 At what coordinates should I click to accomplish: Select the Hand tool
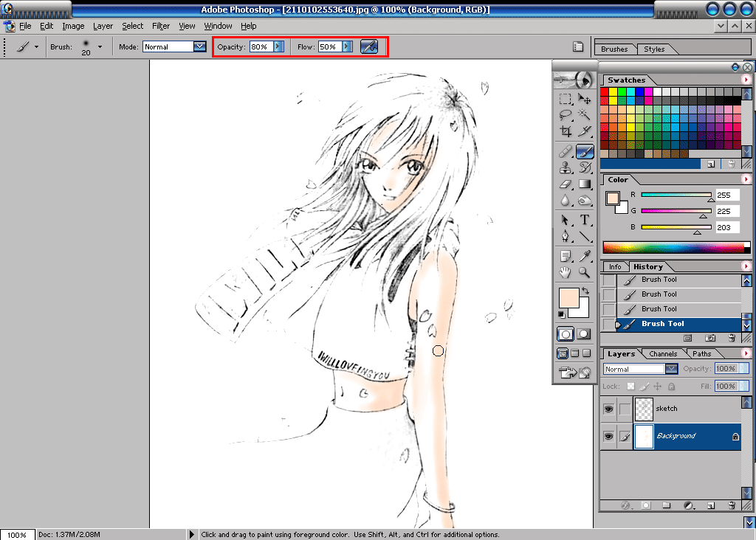[565, 273]
